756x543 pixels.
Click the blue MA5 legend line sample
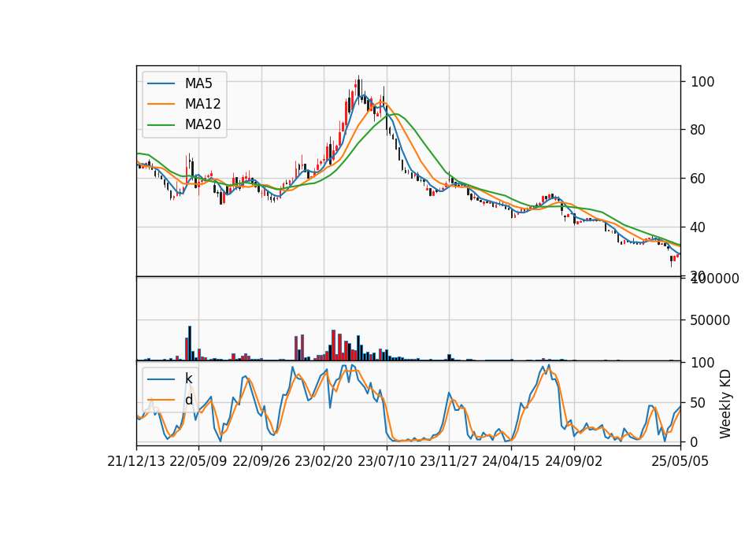[x=161, y=83]
